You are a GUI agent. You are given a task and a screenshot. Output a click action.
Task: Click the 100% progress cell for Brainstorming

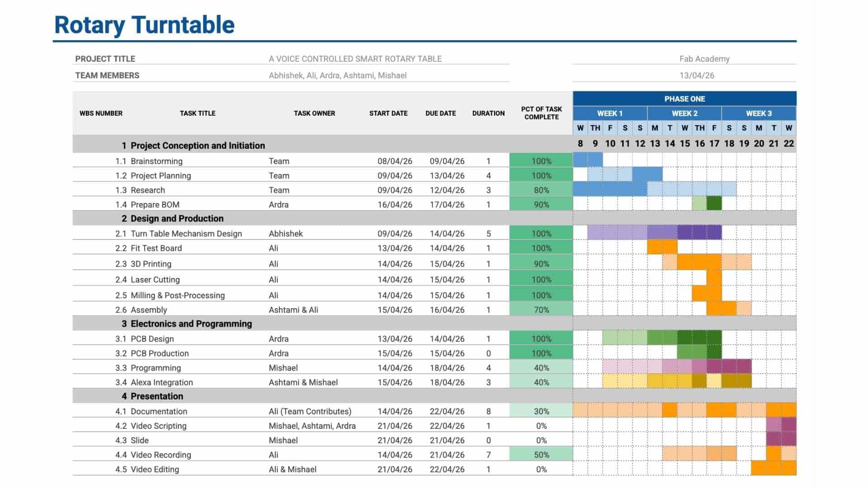[x=541, y=161]
